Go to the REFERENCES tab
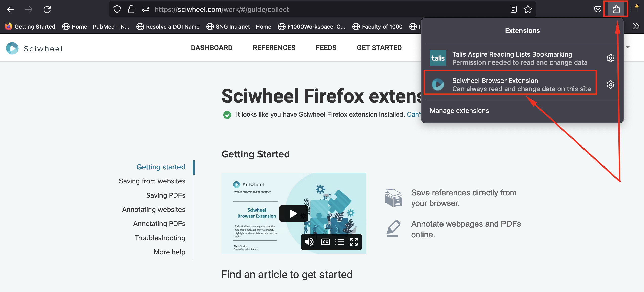This screenshot has height=292, width=644. [x=274, y=48]
